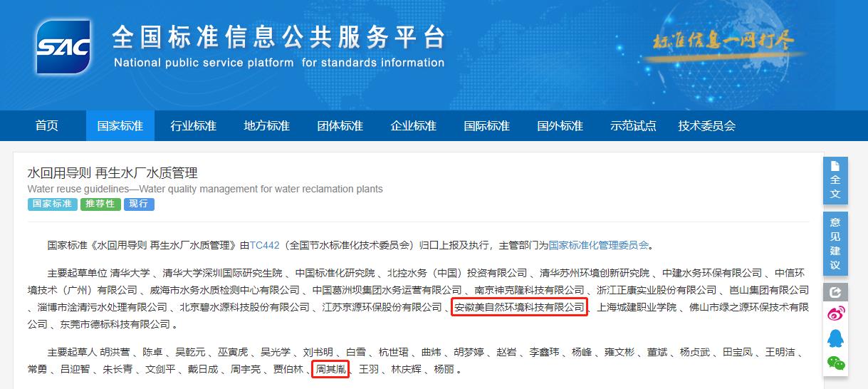Open the 意见建议 feedback sidebar button
Viewport: 868px width, 389px height.
835,244
